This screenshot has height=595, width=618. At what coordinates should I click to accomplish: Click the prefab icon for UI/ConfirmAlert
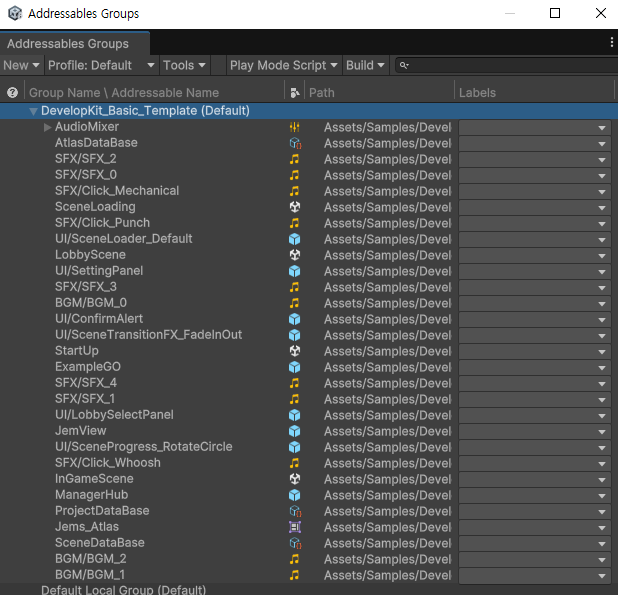(x=295, y=319)
